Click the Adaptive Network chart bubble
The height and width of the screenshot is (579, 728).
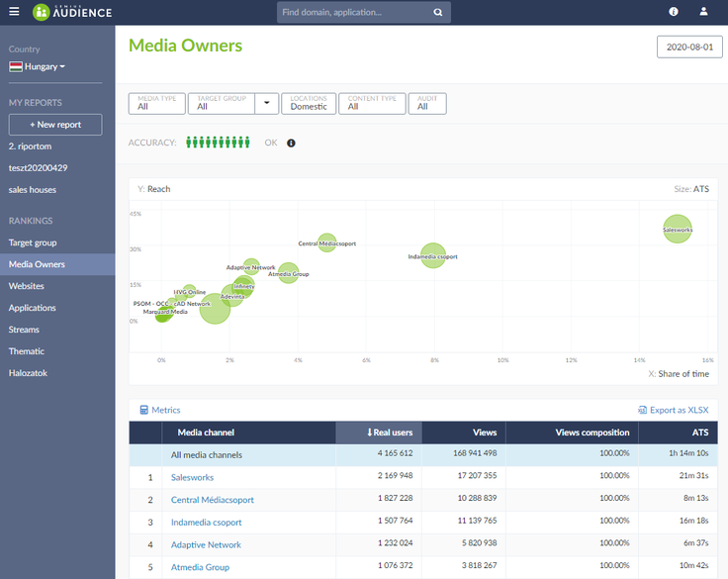point(251,266)
